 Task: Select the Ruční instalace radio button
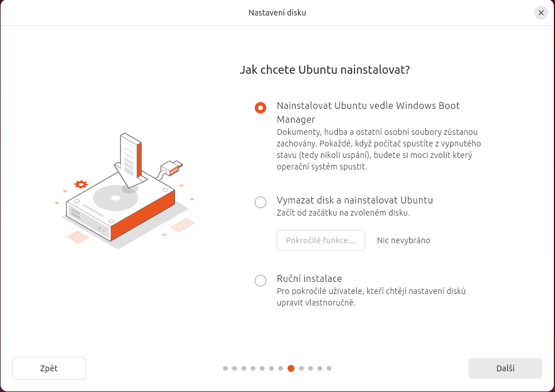pos(260,280)
